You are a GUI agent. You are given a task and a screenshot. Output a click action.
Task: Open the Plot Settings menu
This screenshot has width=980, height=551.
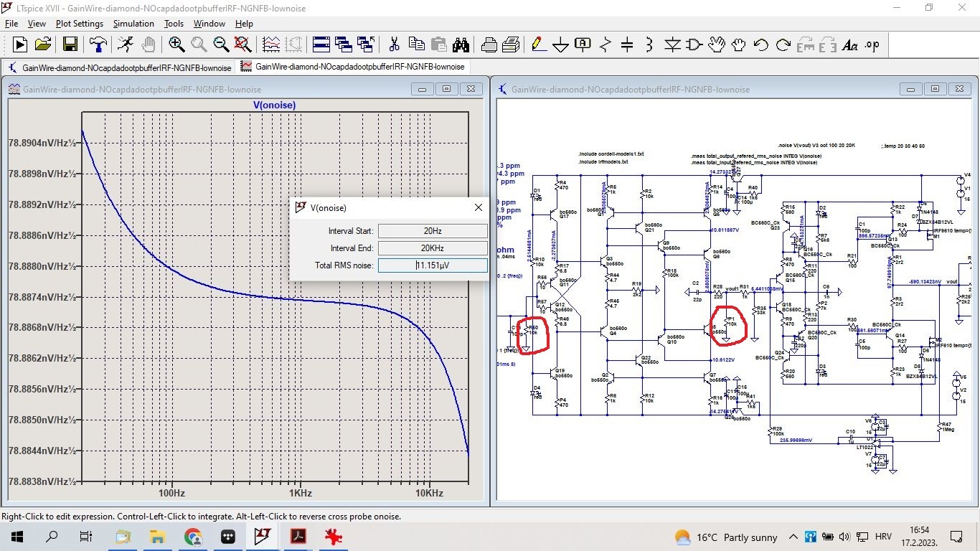pyautogui.click(x=80, y=24)
